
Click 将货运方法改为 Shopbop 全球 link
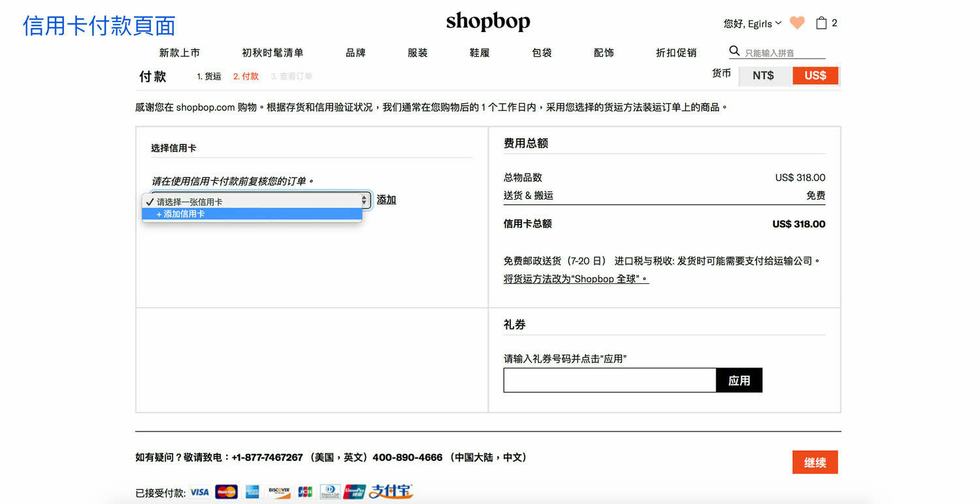click(x=576, y=279)
